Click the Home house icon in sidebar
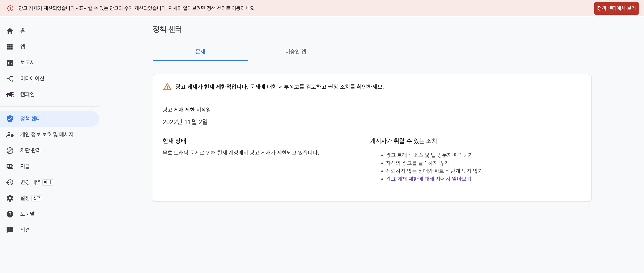 tap(10, 31)
